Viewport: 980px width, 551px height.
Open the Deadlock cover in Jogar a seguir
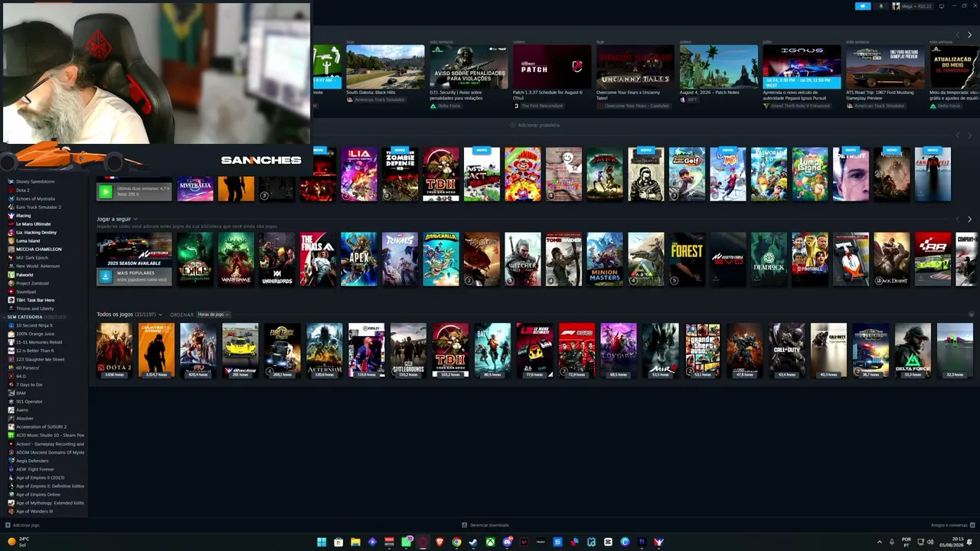(769, 259)
